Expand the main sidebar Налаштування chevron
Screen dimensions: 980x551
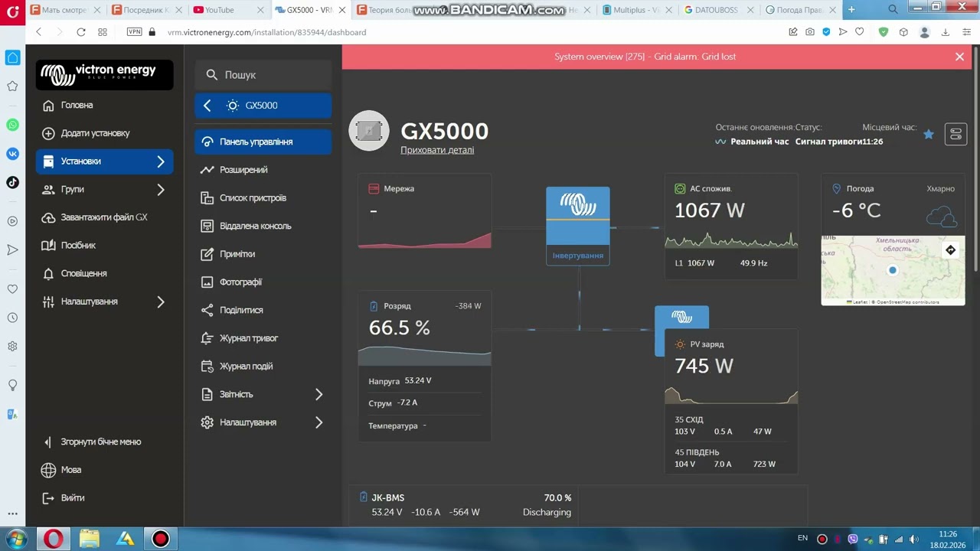[x=161, y=302]
